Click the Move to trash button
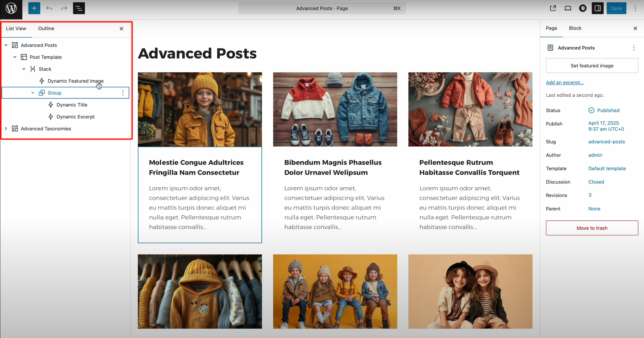Viewport: 644px width, 338px height. pyautogui.click(x=592, y=228)
